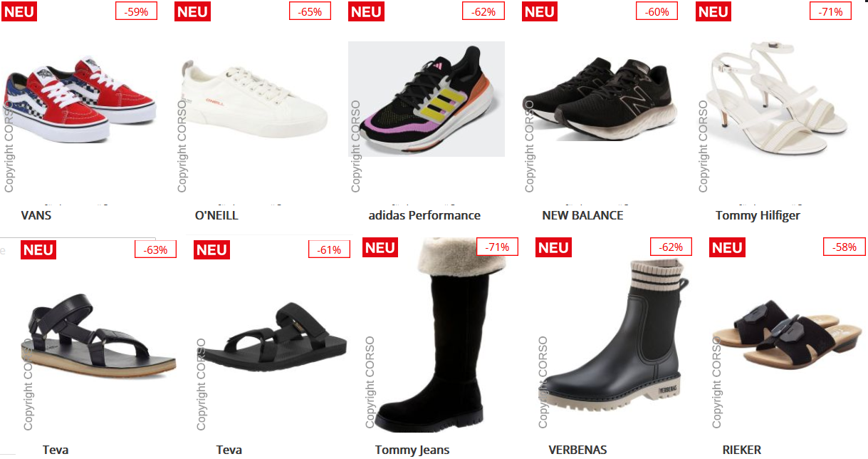
Task: Click the Tommy Hilfiger brand name
Action: coord(758,215)
